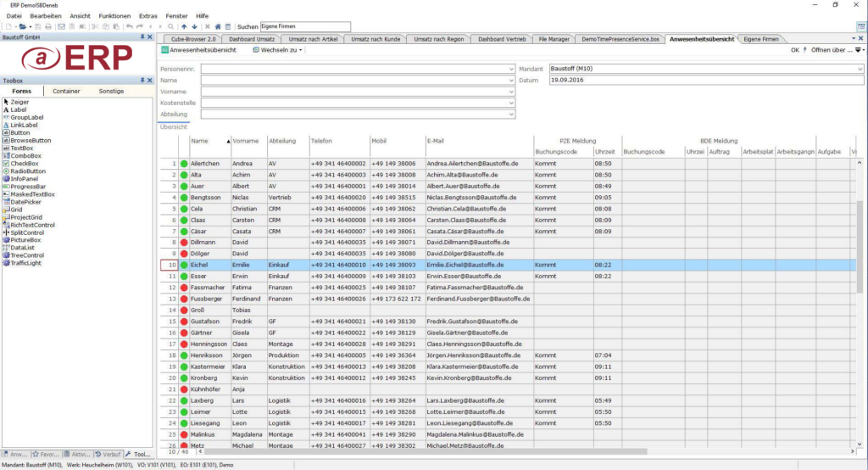This screenshot has width=868, height=470.
Task: Open the 'Wechseln zu' dropdown
Action: tap(277, 50)
